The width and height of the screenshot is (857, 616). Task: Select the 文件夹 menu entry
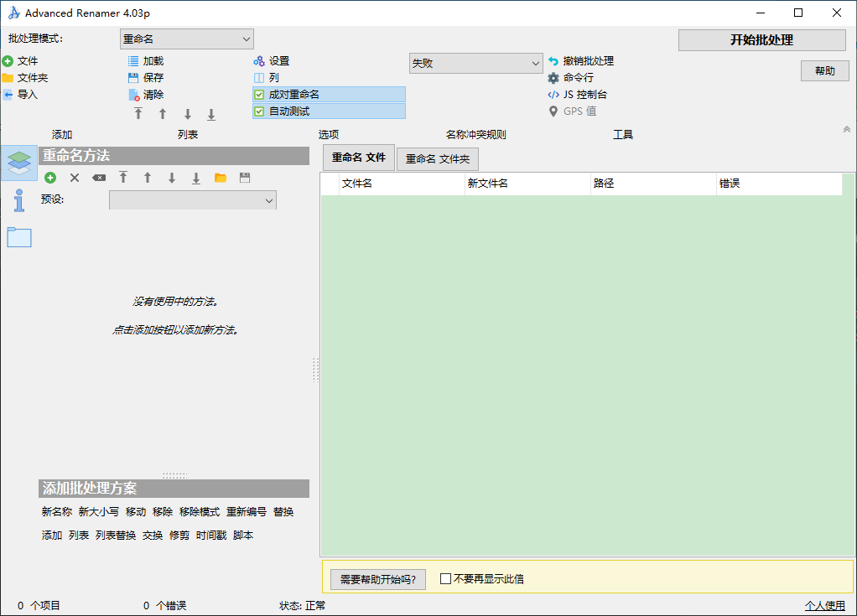(29, 77)
